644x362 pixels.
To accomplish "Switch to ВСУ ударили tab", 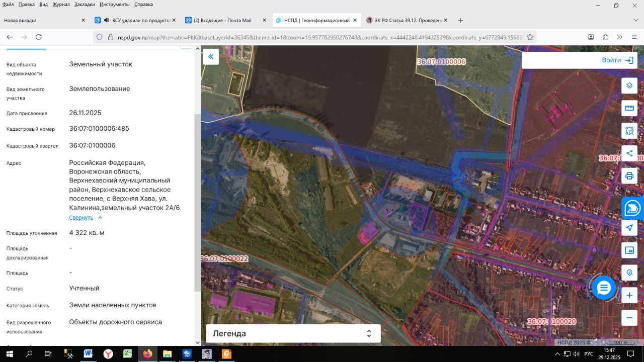I will (x=135, y=21).
